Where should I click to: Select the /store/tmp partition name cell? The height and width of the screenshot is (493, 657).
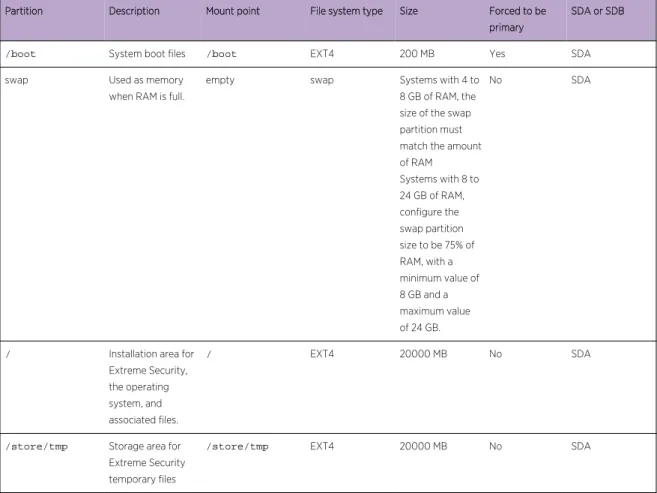click(x=36, y=447)
